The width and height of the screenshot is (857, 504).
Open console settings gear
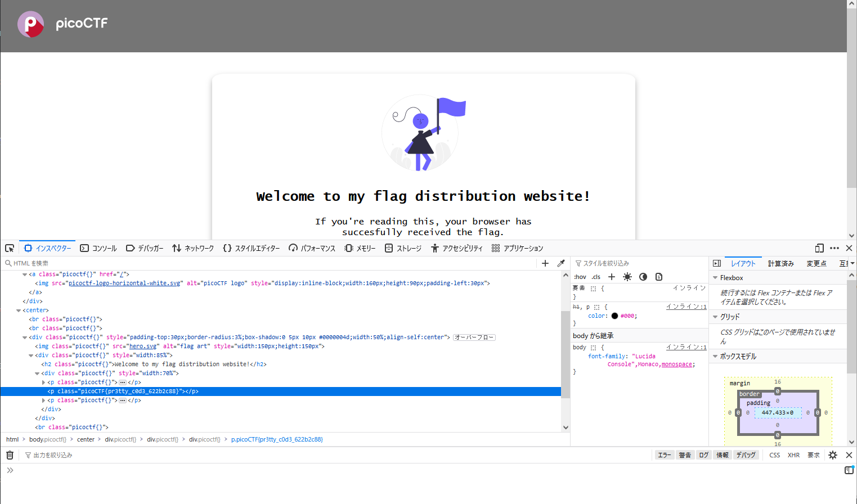(833, 455)
